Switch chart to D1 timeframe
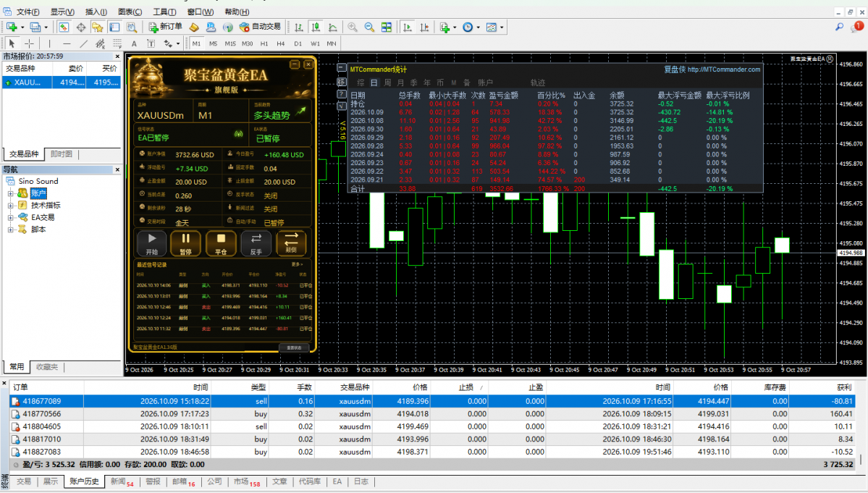This screenshot has width=868, height=493. pos(298,43)
